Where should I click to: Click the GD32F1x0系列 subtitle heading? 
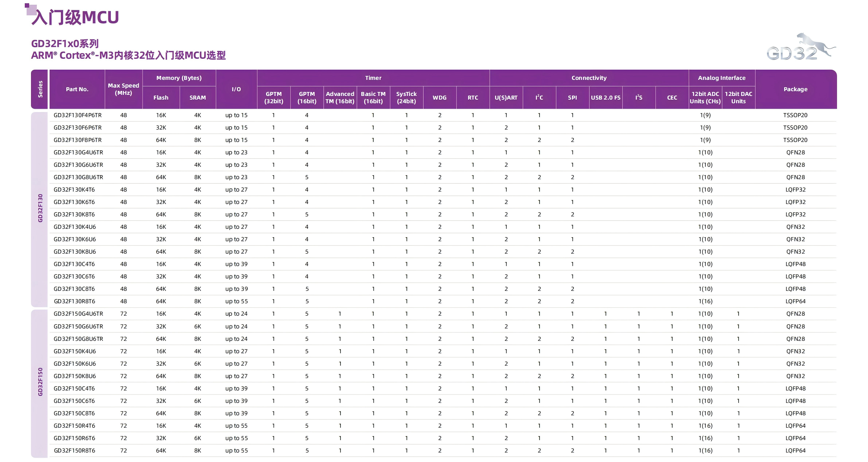click(65, 44)
